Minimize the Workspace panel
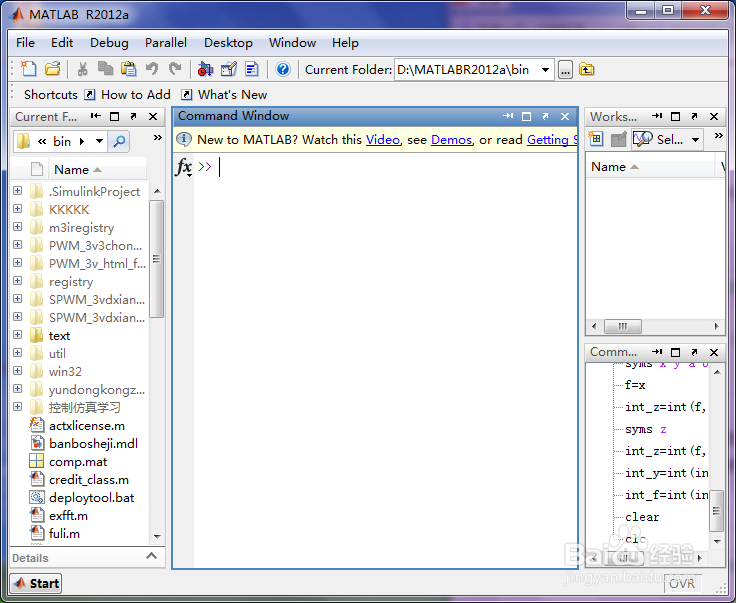 [x=657, y=116]
